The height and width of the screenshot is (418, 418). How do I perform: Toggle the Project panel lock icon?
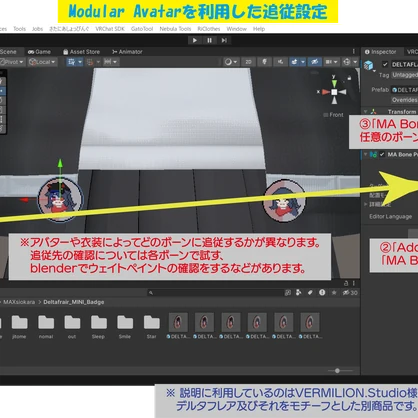pos(346,283)
